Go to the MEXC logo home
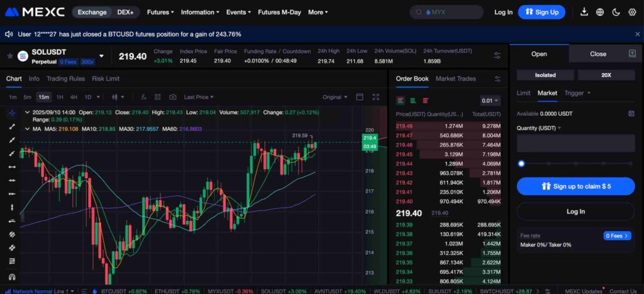 pyautogui.click(x=35, y=12)
